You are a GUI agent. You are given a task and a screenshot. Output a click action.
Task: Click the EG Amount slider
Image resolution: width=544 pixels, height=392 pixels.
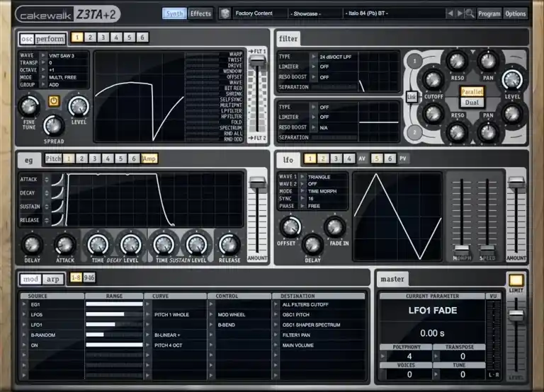257,183
